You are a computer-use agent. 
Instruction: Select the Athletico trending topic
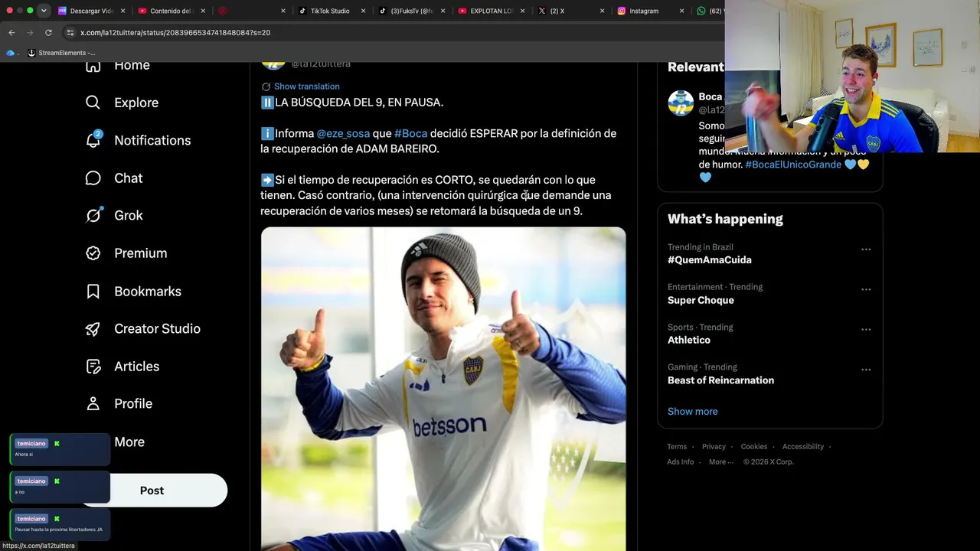point(689,341)
